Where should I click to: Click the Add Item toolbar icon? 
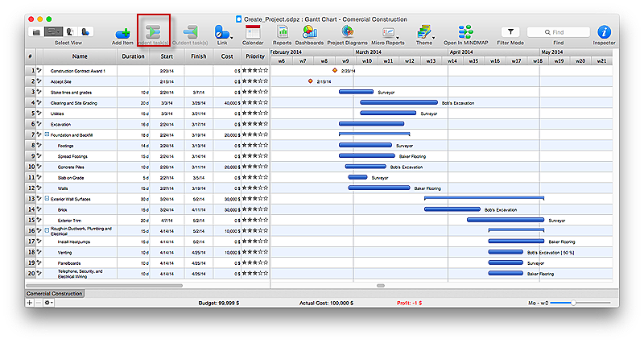point(122,31)
